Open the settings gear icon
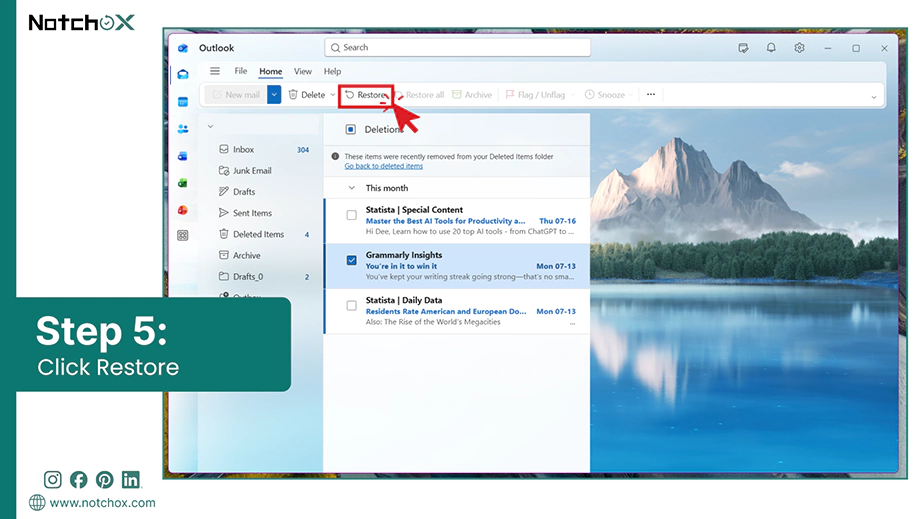 point(799,48)
